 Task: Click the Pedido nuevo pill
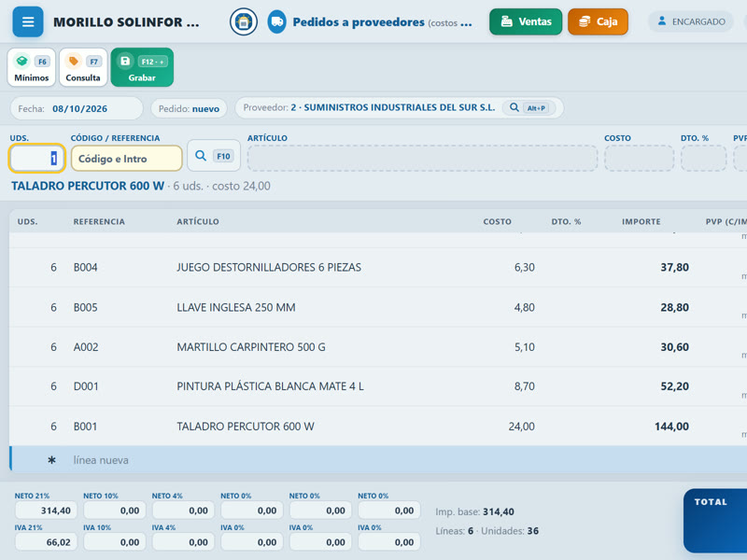(x=190, y=108)
